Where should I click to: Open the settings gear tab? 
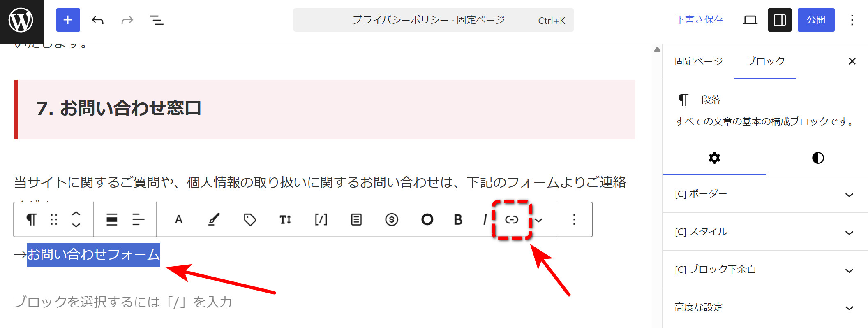[715, 158]
